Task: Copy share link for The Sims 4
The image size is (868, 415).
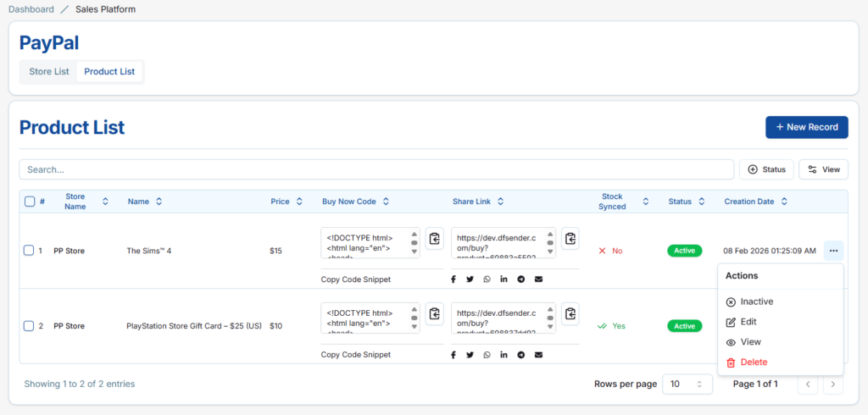Action: tap(570, 240)
